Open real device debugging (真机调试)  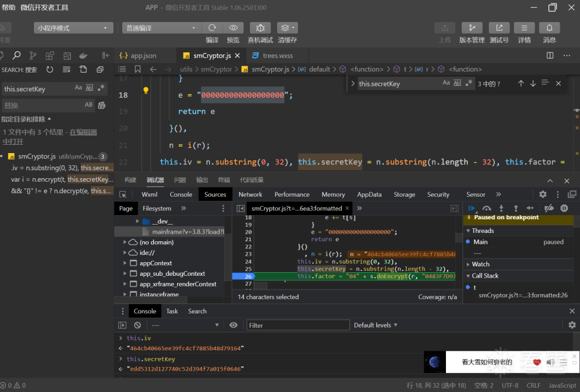260,28
